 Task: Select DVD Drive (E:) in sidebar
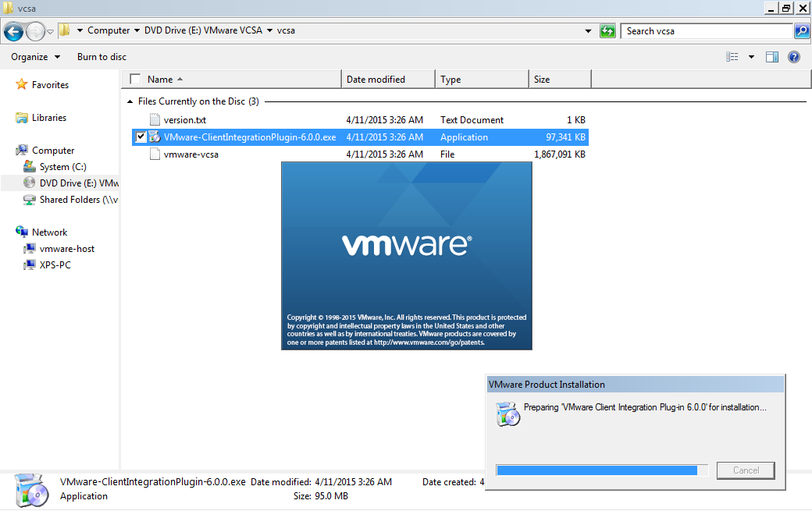pos(79,183)
